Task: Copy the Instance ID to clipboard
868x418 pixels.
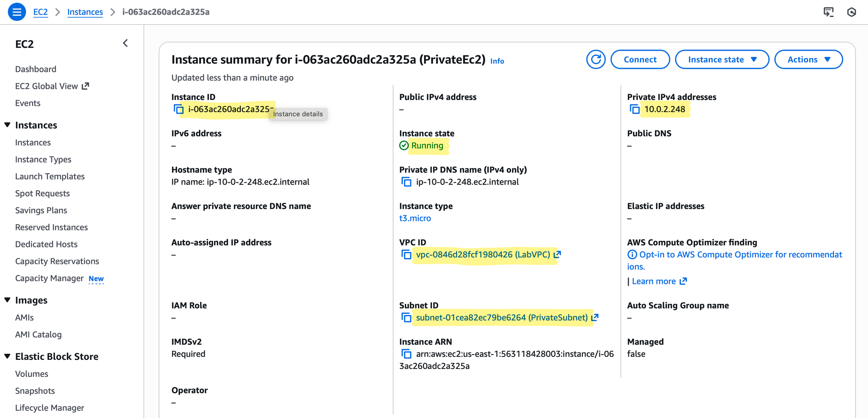Action: tap(178, 109)
